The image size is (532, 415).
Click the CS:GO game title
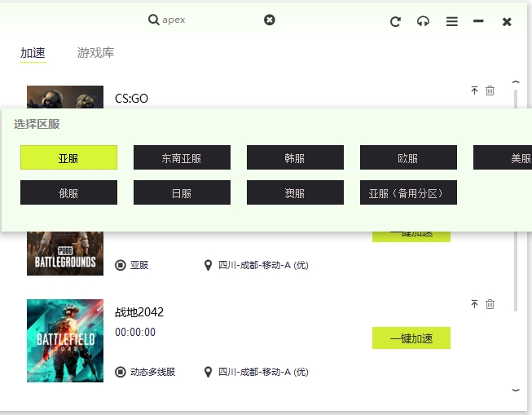pyautogui.click(x=131, y=99)
